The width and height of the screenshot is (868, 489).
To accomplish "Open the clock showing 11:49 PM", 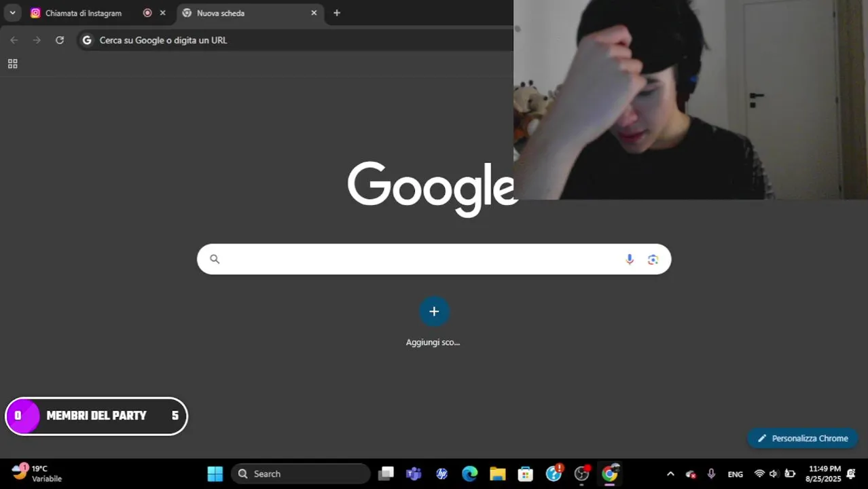I will click(x=824, y=473).
